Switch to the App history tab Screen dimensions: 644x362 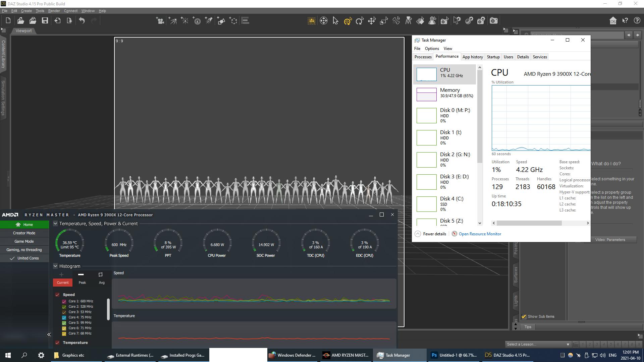tap(472, 57)
